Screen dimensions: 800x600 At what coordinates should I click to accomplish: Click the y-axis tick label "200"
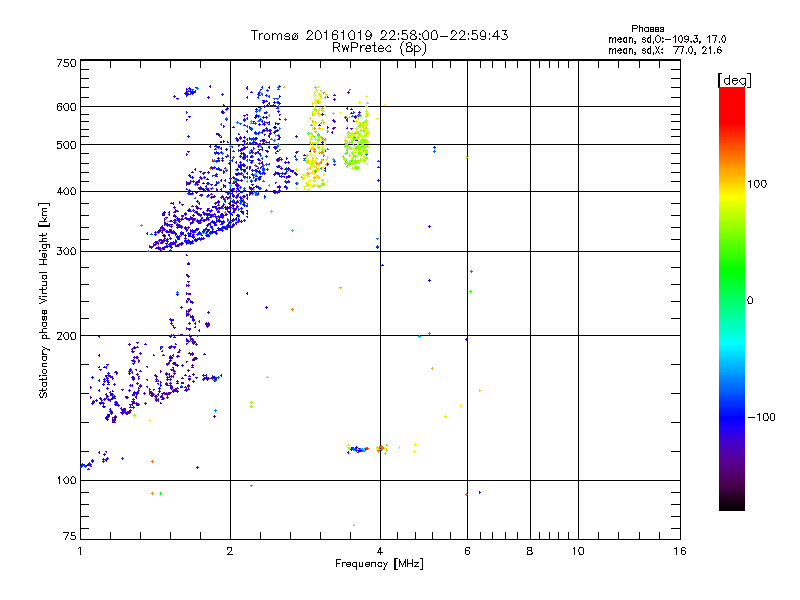coord(66,336)
